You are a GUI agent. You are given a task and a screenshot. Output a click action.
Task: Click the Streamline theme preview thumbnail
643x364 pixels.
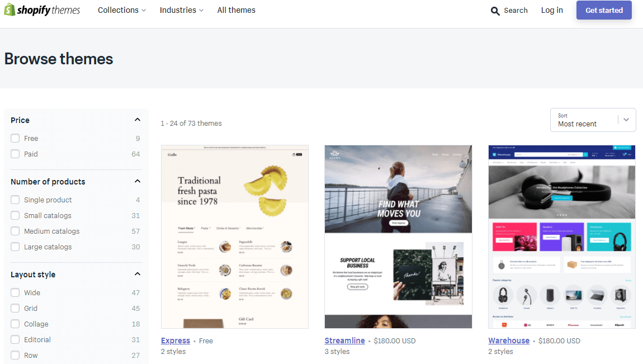pos(398,237)
